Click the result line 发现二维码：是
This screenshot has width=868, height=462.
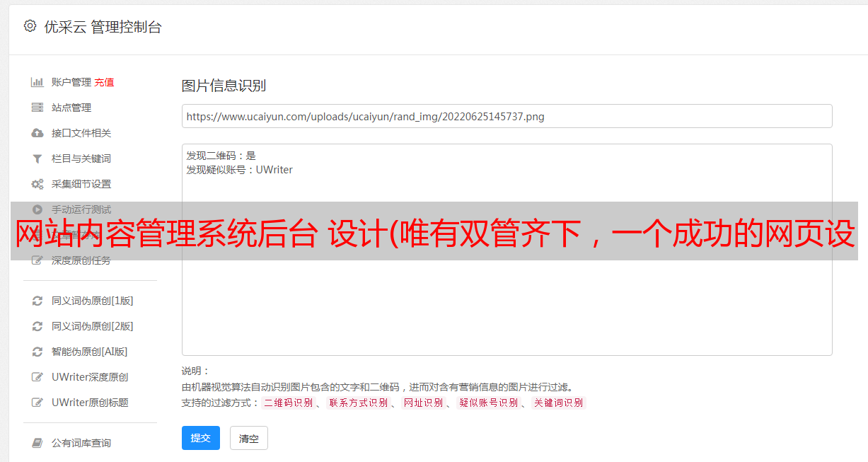pos(221,156)
